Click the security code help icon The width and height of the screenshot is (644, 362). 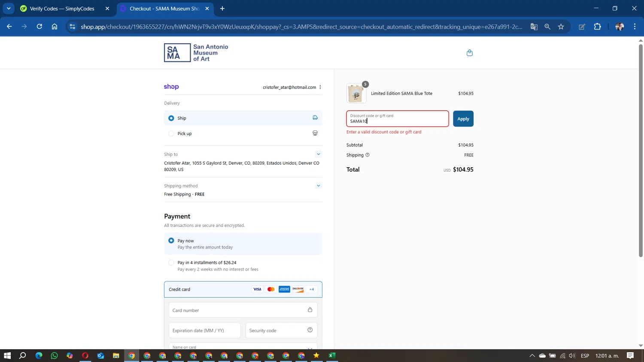(x=310, y=330)
